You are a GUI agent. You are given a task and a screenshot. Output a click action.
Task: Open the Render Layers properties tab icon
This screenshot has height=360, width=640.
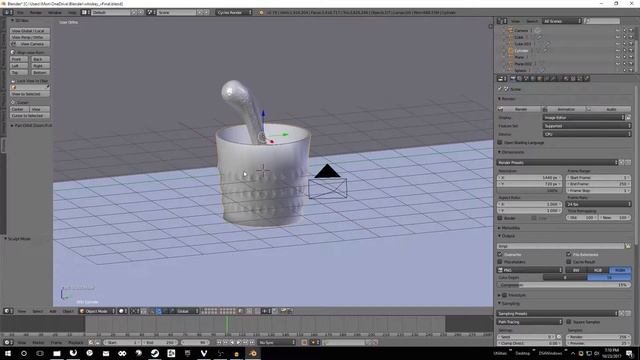520,78
